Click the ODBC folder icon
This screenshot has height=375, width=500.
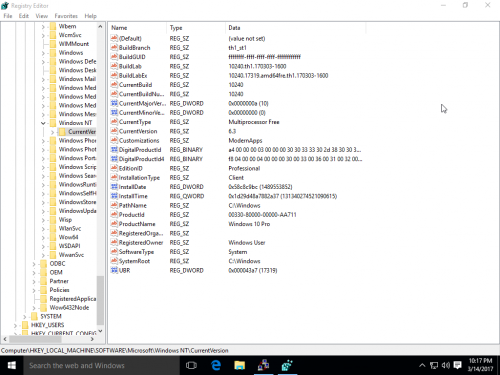click(44, 264)
